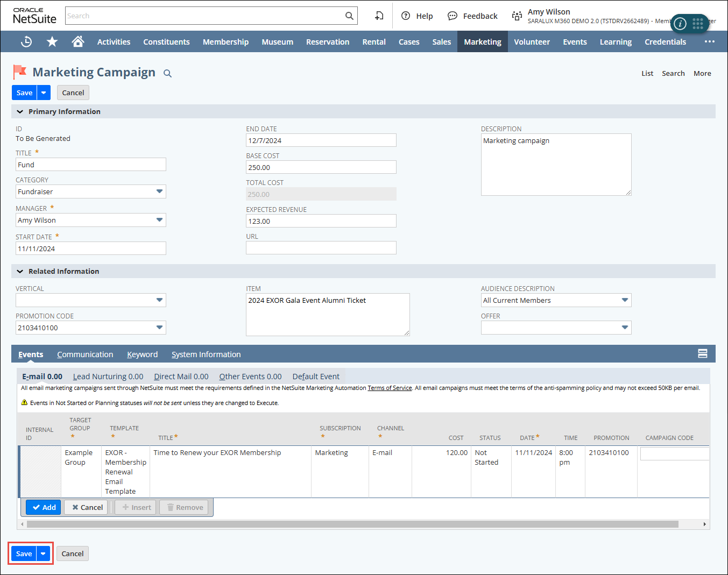The image size is (728, 575).
Task: Open the Membership navigation menu
Action: [x=225, y=41]
